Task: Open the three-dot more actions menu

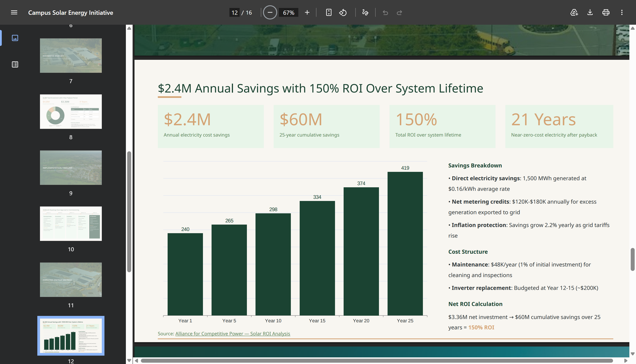Action: click(x=622, y=13)
